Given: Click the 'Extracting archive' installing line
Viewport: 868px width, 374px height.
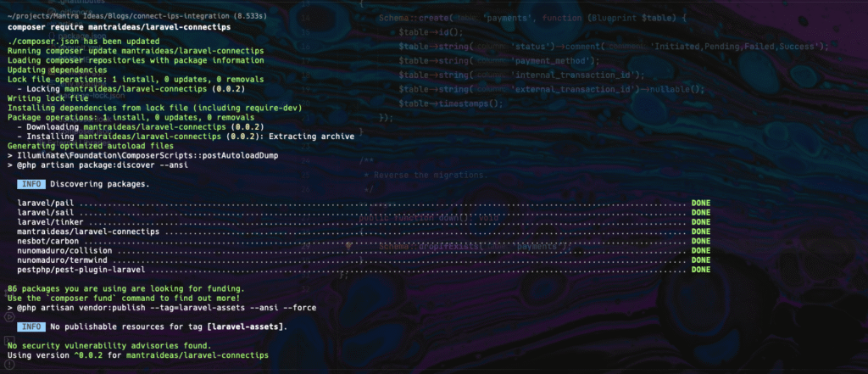Looking at the screenshot, I should point(186,137).
